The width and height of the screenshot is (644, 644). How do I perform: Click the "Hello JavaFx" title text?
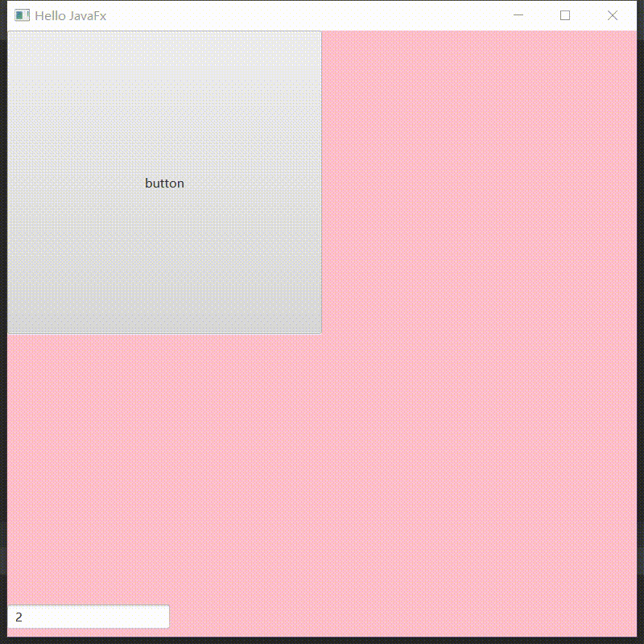tap(71, 16)
